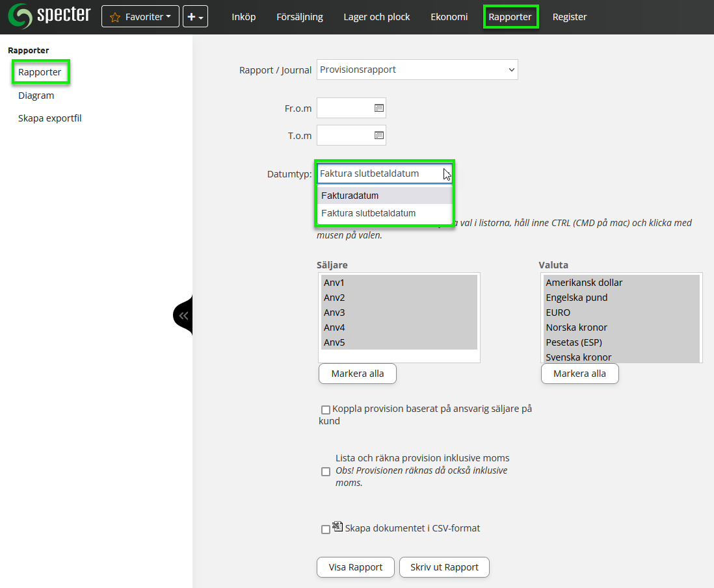
Task: Select Faktura slutbetaldatum option in list
Action: point(368,213)
